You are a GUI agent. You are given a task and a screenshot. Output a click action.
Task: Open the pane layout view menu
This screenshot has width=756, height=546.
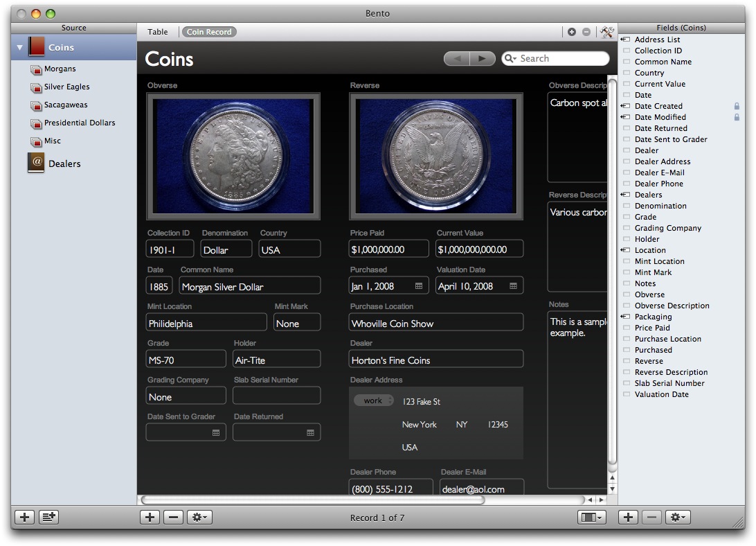(x=592, y=518)
